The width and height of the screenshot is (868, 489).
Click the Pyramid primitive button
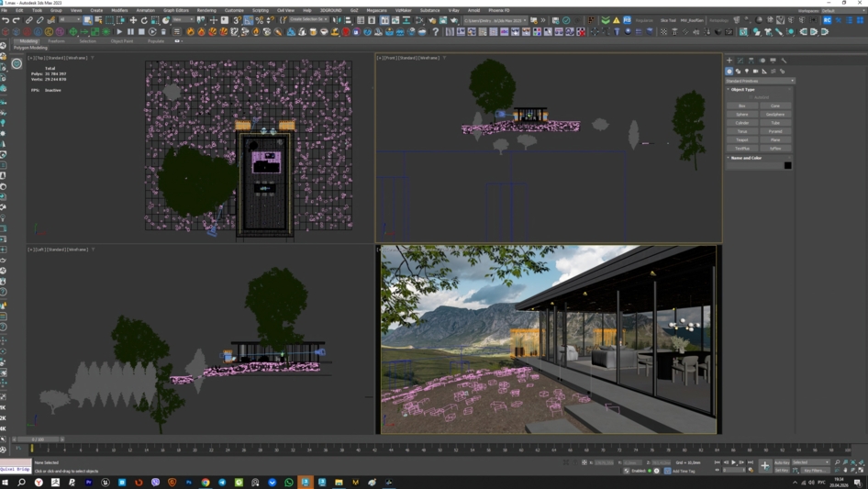775,131
